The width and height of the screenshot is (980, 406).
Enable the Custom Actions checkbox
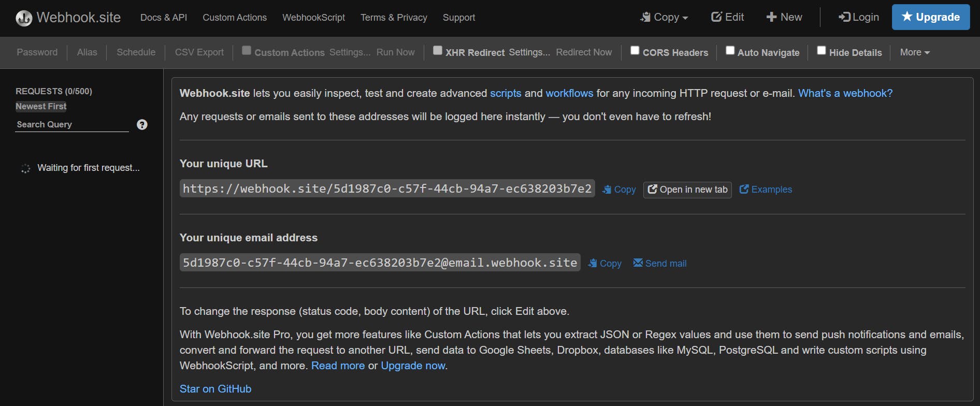click(x=247, y=50)
